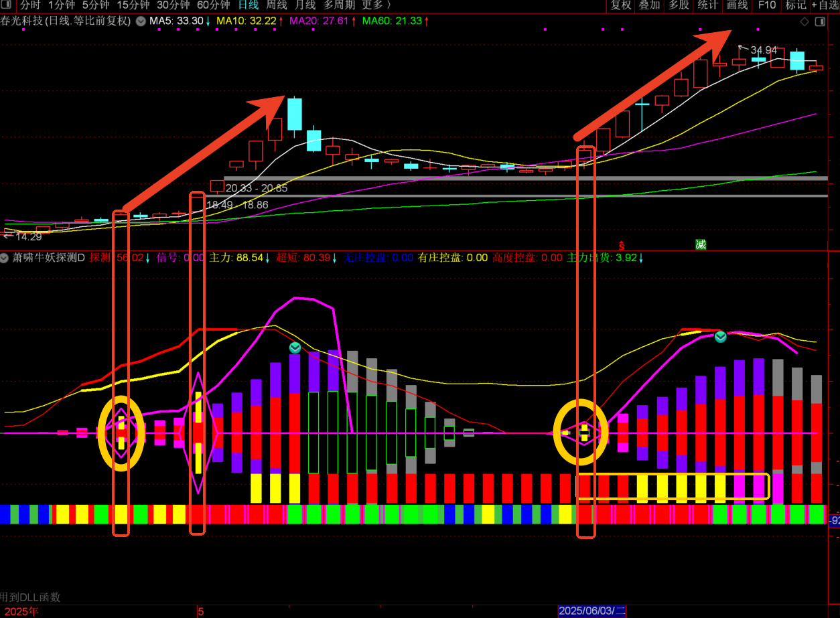Click the diamond marker icon near chart top-right
840x618 pixels.
804,21
